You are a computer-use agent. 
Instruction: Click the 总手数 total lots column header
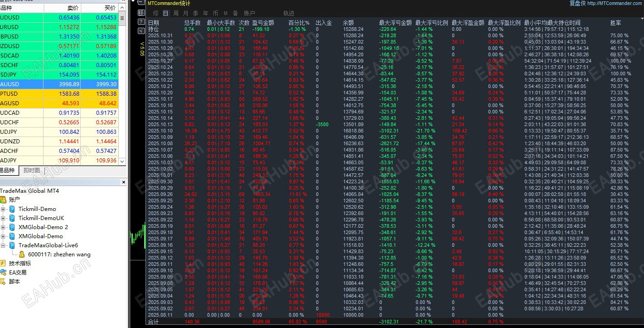[193, 23]
